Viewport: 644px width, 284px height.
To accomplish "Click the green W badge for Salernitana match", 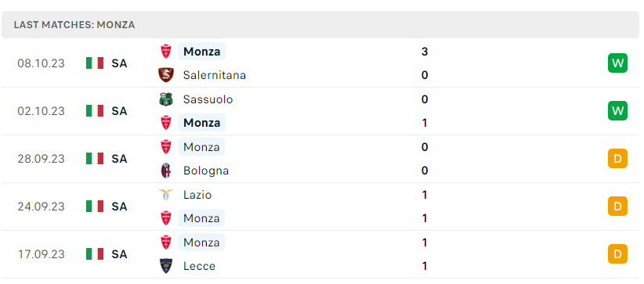I will point(617,63).
